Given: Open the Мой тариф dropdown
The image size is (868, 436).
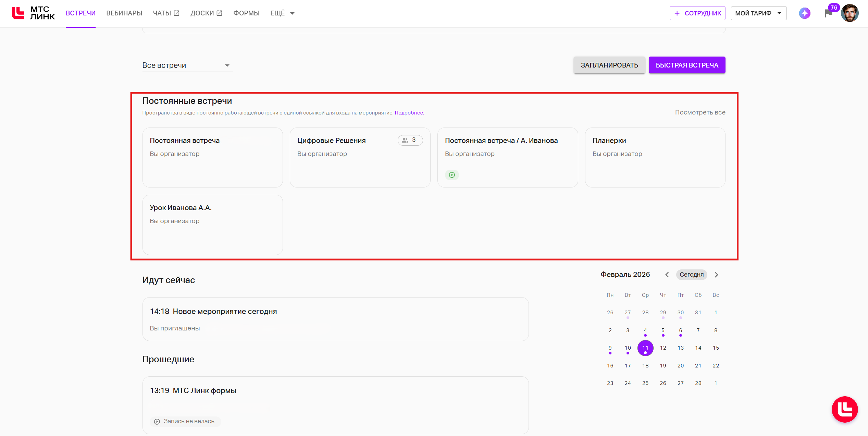Looking at the screenshot, I should click(x=758, y=13).
